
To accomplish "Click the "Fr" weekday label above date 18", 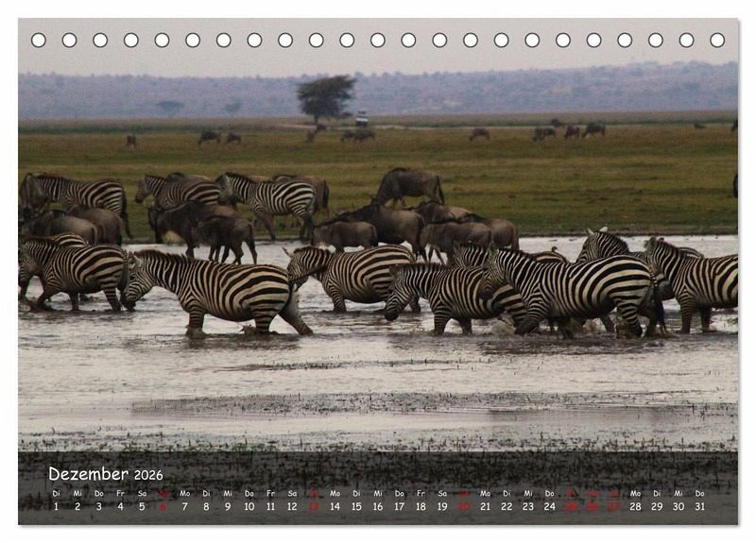I will coord(421,493).
